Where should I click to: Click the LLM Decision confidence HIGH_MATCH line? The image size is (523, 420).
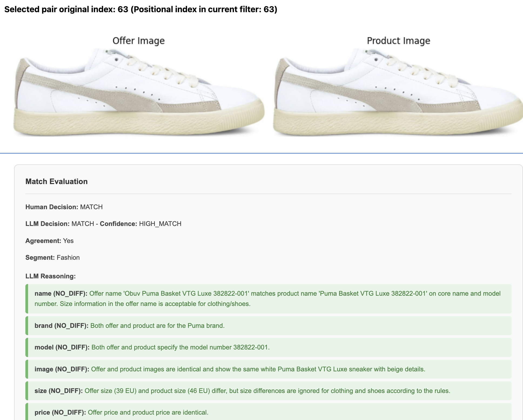click(103, 224)
